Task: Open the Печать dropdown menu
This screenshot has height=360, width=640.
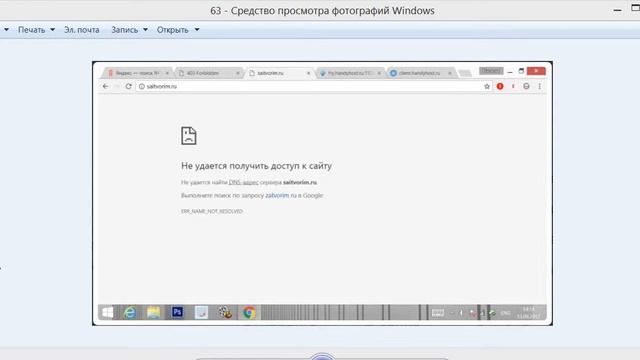Action: [36, 30]
